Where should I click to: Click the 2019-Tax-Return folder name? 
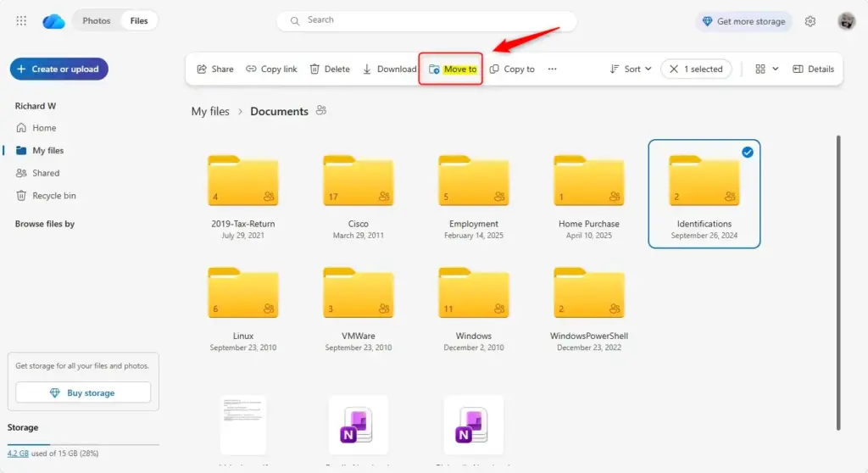coord(243,224)
